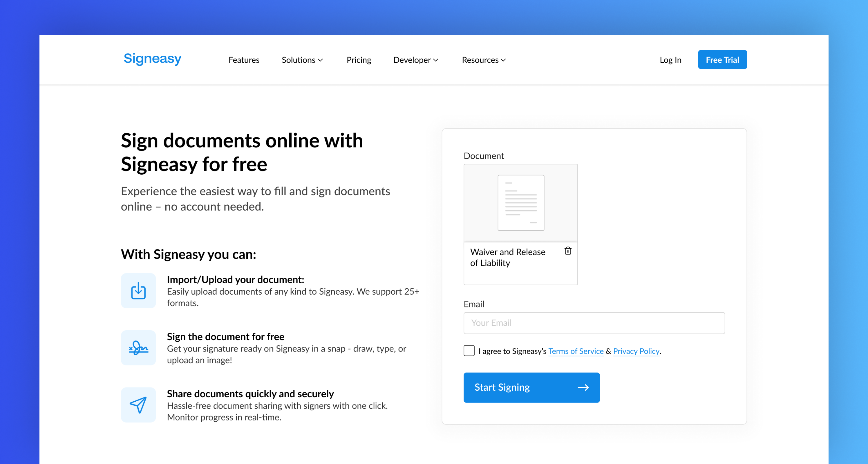Click the document page preview icon
Viewport: 868px width, 464px height.
pos(521,203)
